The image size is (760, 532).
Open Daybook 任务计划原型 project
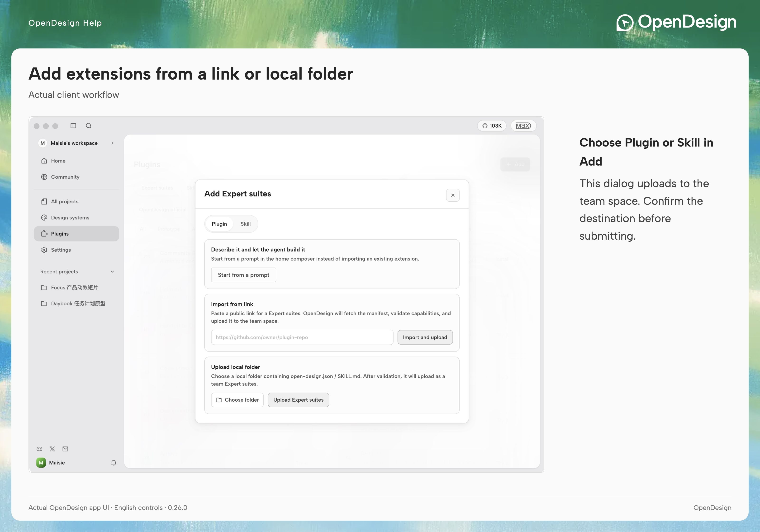click(x=76, y=304)
